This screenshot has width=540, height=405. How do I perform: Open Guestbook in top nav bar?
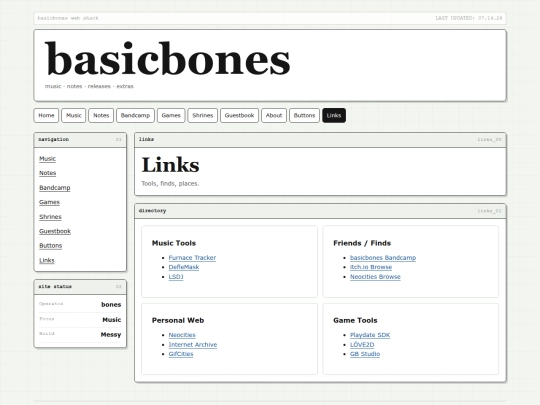pyautogui.click(x=239, y=115)
